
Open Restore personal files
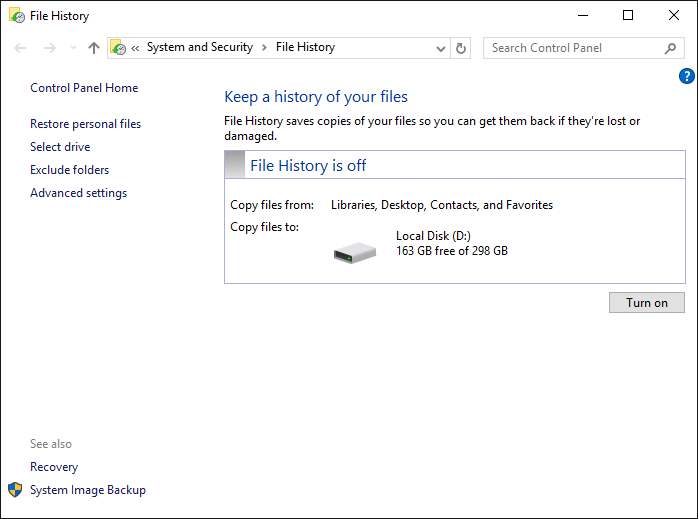pyautogui.click(x=85, y=124)
